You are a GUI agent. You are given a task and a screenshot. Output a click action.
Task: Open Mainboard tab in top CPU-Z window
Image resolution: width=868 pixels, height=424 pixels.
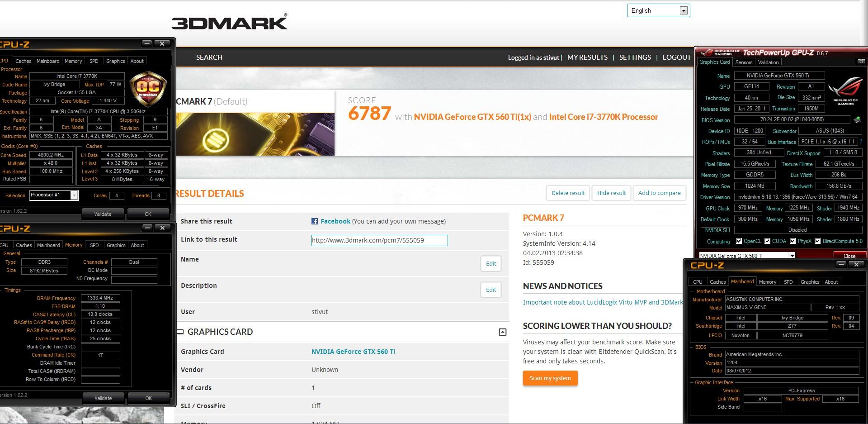(x=48, y=61)
